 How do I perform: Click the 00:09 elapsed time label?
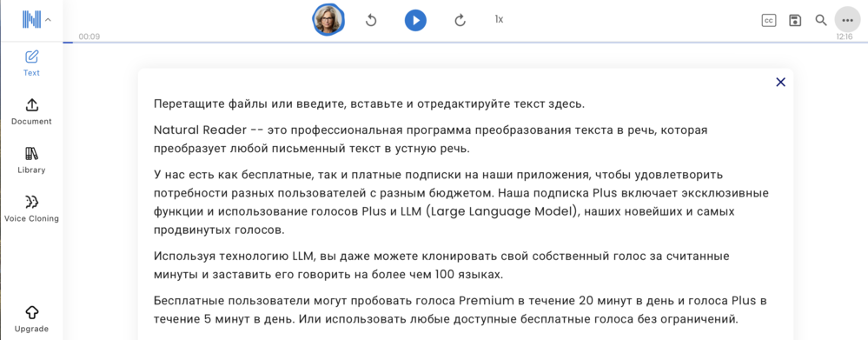[x=89, y=37]
